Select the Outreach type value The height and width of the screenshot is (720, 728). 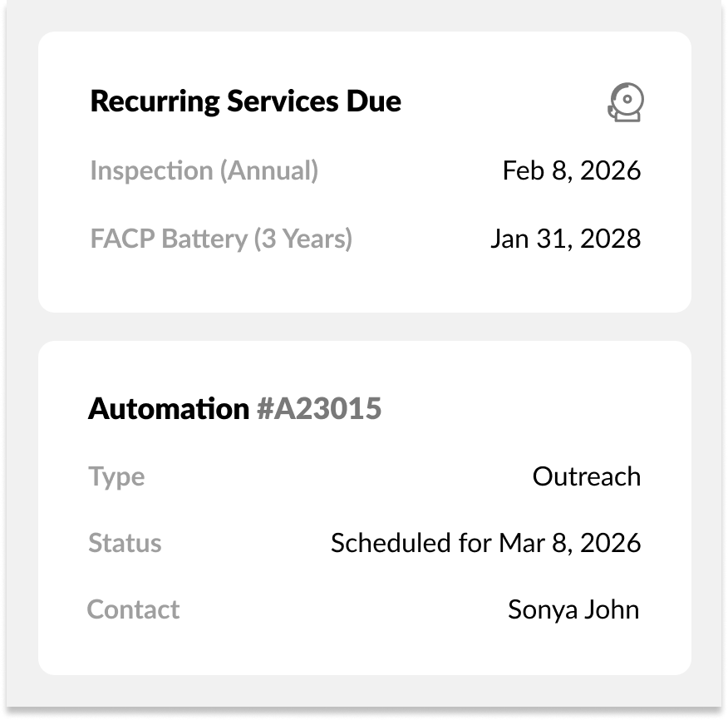[586, 477]
